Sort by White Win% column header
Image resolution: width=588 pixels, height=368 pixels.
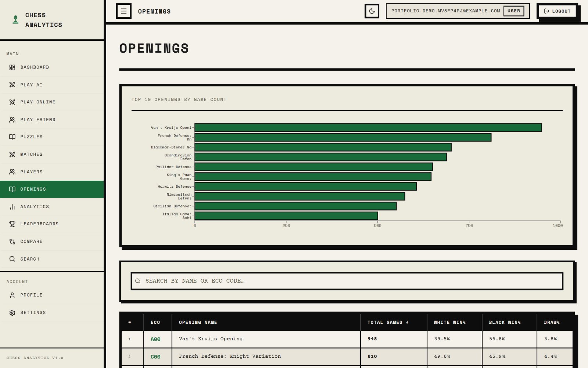pos(455,322)
